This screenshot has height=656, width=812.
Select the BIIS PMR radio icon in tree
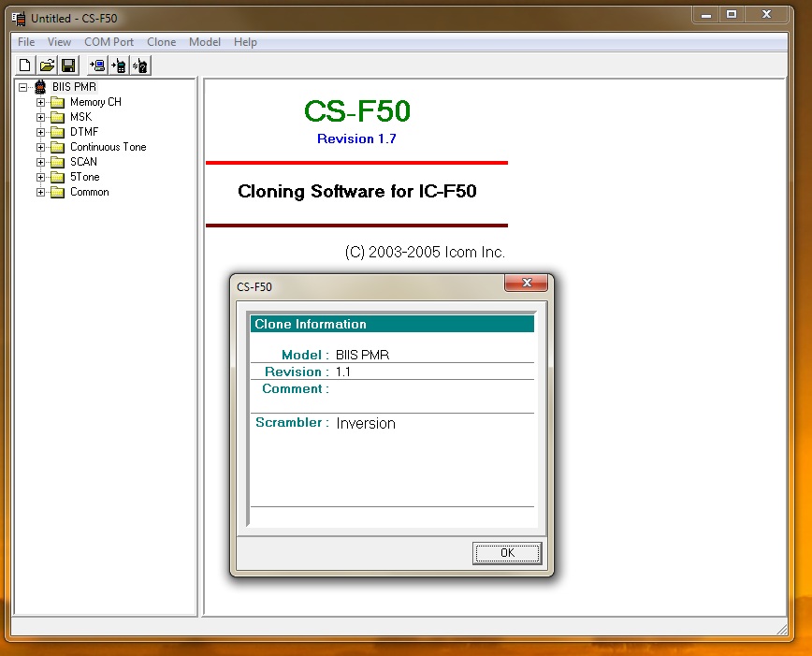pos(40,87)
